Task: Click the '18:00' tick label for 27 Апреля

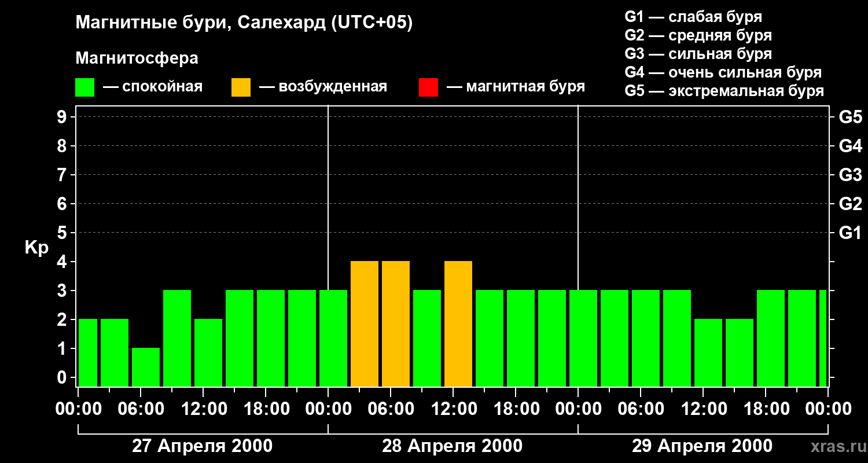Action: point(266,409)
